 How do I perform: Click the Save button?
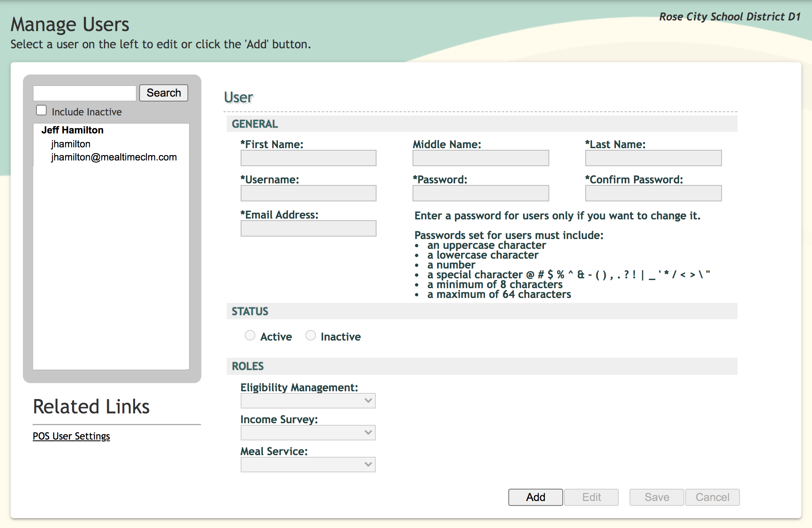(x=656, y=497)
